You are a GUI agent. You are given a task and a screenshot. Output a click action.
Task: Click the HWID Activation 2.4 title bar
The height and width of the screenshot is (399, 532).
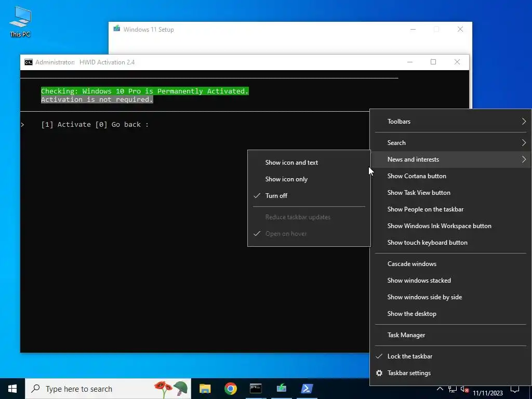coord(245,62)
